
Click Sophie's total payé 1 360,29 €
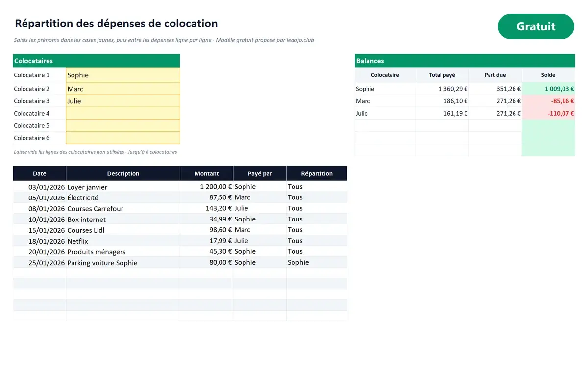pyautogui.click(x=442, y=89)
